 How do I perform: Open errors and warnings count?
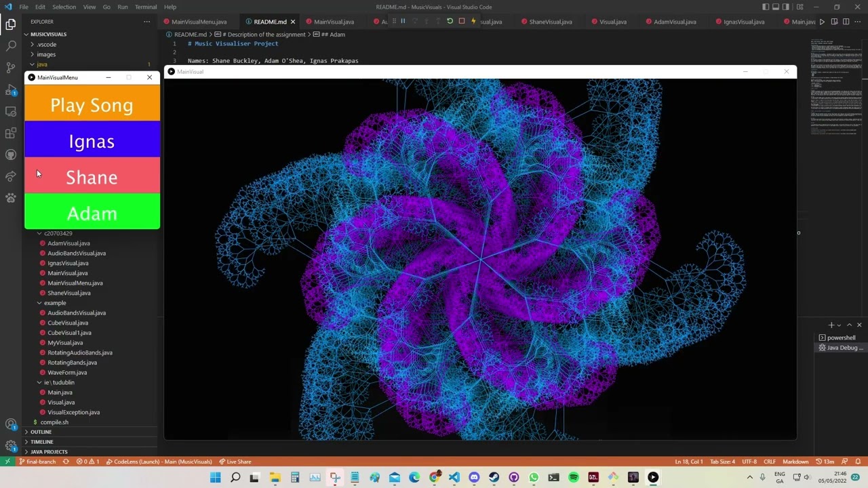[x=87, y=462]
